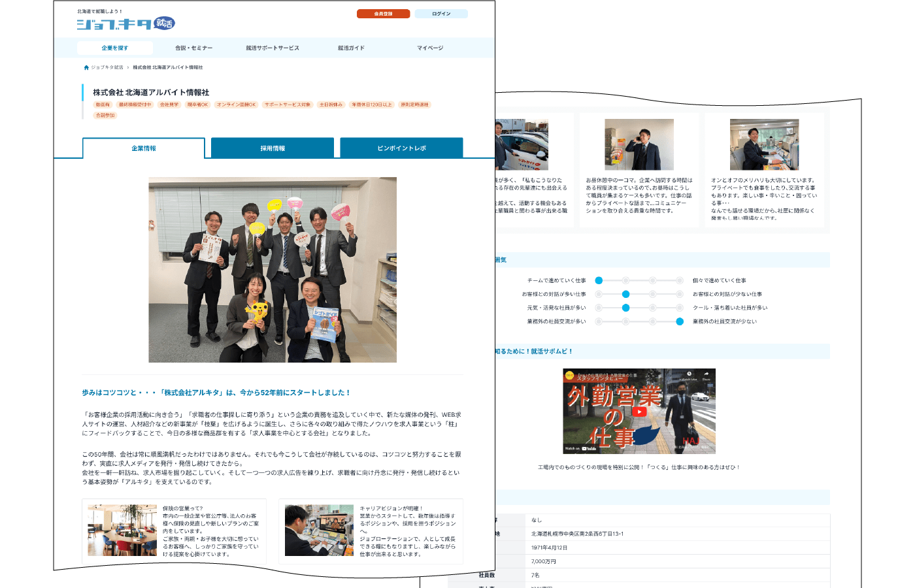The image size is (915, 588).
Task: Click the 個々で進めていく仕事 label
Action: point(719,280)
